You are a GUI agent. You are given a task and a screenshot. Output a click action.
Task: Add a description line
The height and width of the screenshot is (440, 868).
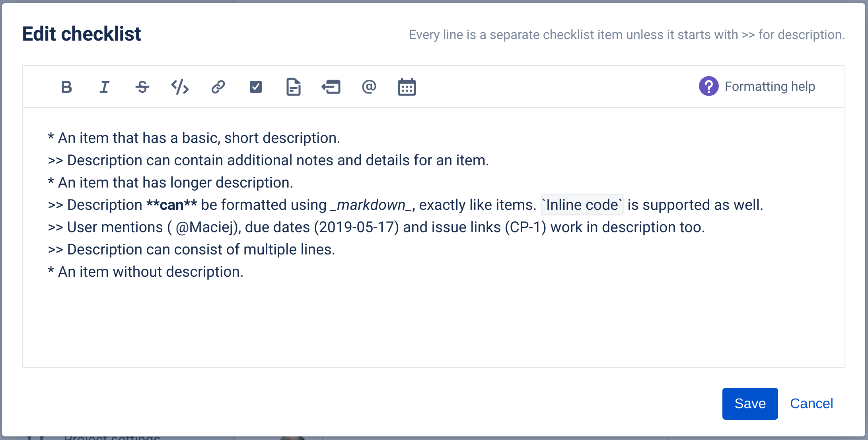tap(293, 87)
